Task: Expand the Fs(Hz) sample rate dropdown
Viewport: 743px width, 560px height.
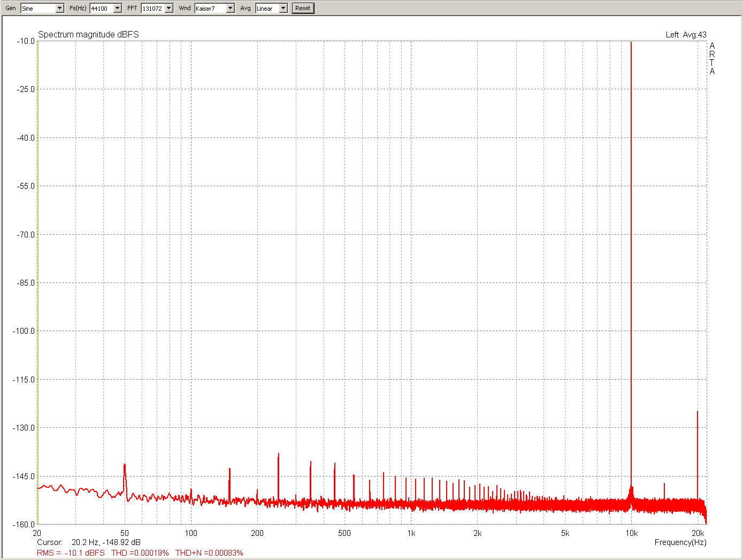Action: click(x=118, y=8)
